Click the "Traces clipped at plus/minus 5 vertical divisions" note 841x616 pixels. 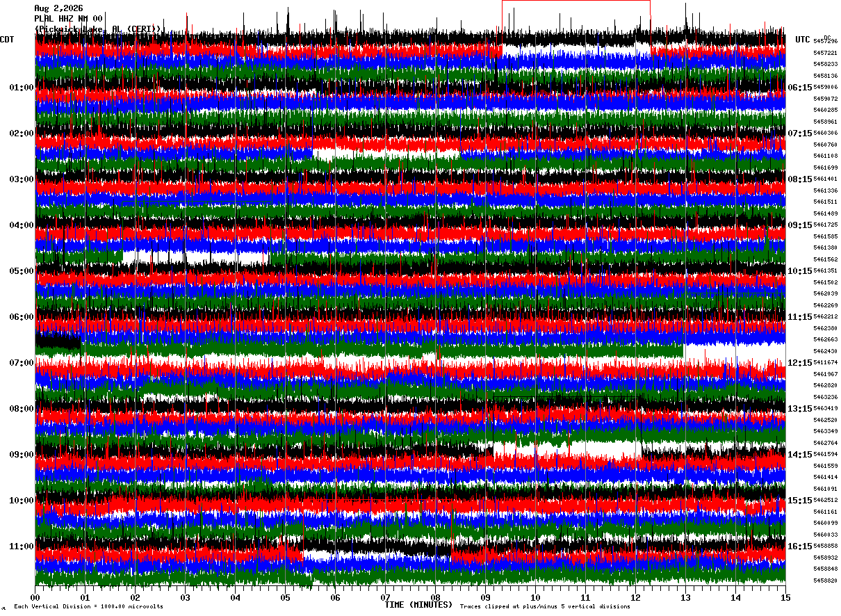point(545,607)
